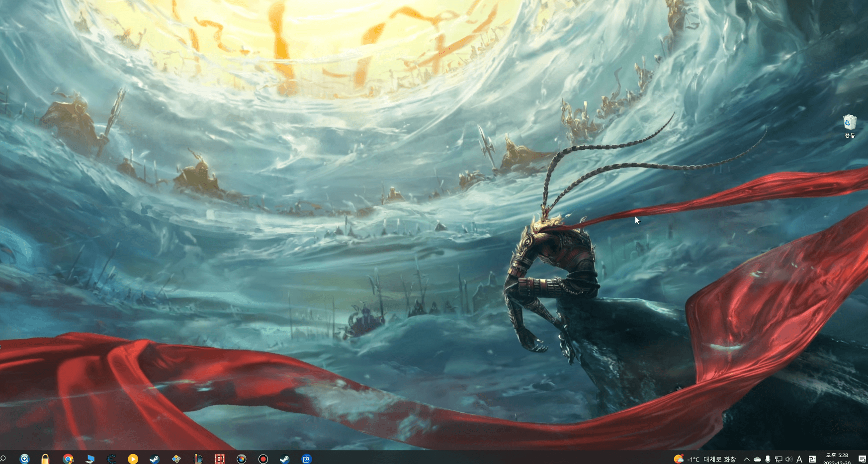Open the diamond tiles app in taskbar
Image resolution: width=868 pixels, height=464 pixels.
[x=176, y=459]
